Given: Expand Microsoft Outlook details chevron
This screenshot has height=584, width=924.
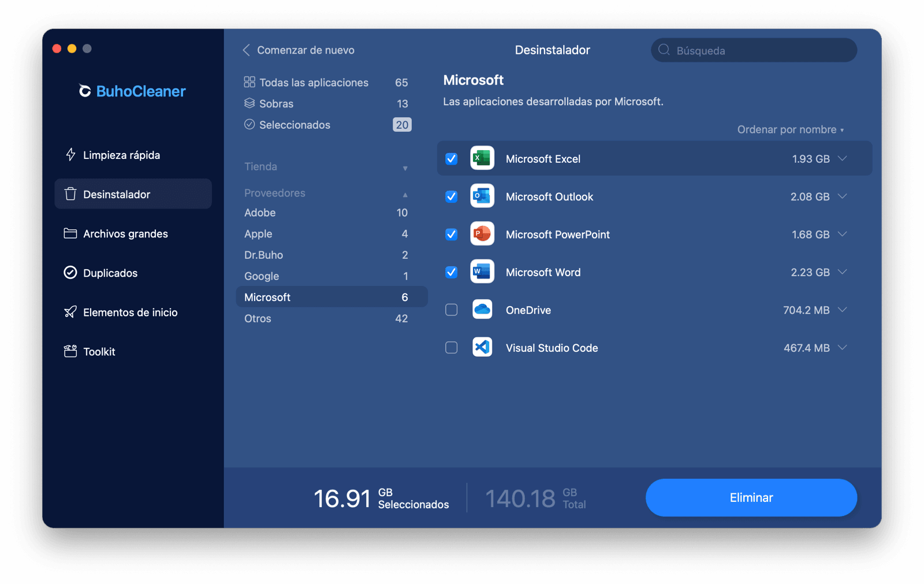Looking at the screenshot, I should [843, 196].
